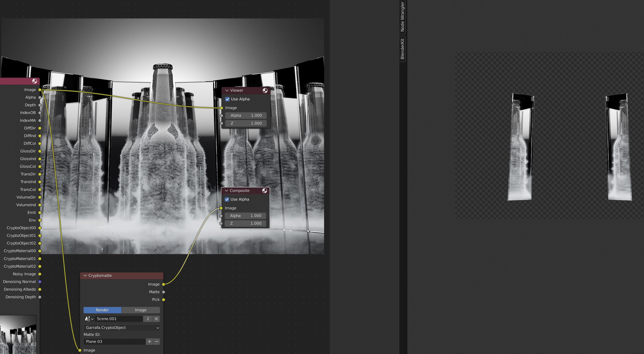Click the add matte ID plus icon
644x354 pixels.
pyautogui.click(x=150, y=341)
